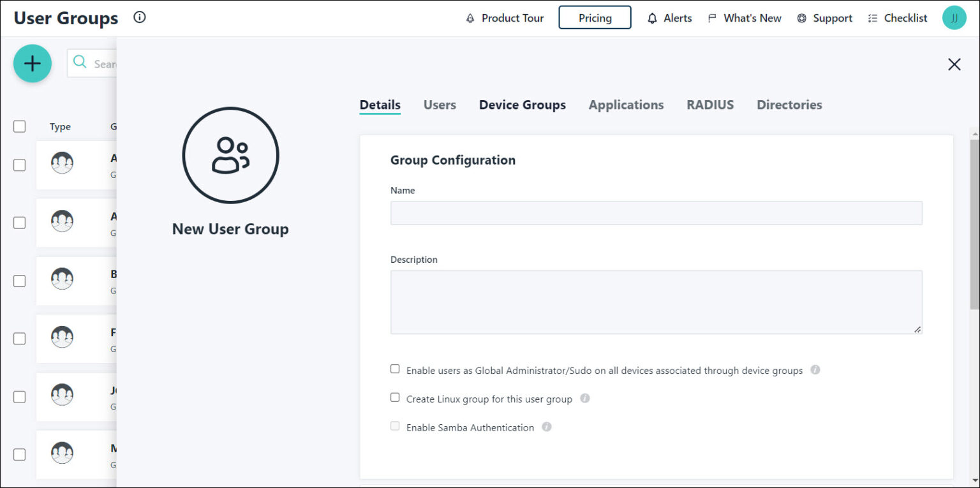Screen dimensions: 980x488
Task: Open the info icon beside User Groups title
Action: click(139, 17)
